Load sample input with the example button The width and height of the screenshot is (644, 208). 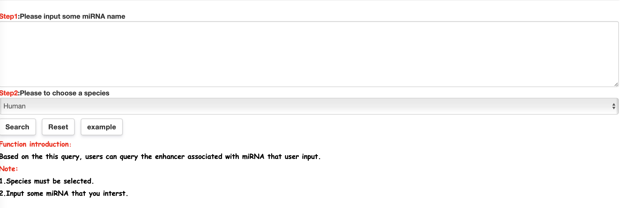[102, 127]
